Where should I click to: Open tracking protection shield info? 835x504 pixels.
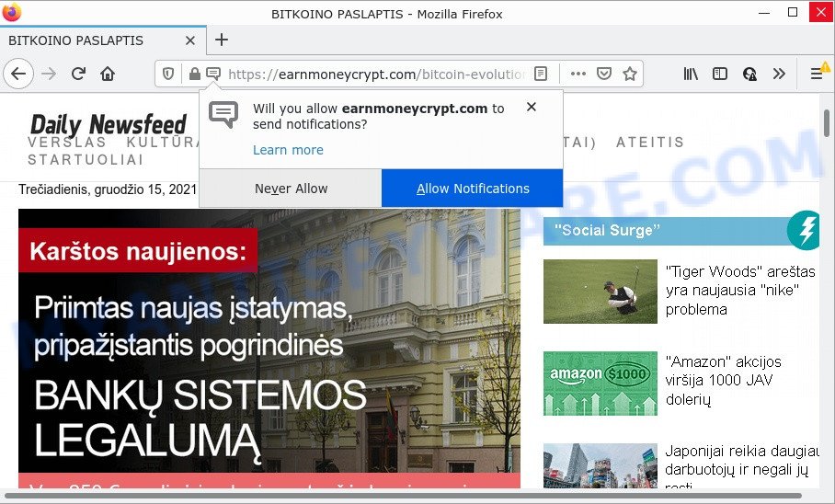click(x=168, y=74)
